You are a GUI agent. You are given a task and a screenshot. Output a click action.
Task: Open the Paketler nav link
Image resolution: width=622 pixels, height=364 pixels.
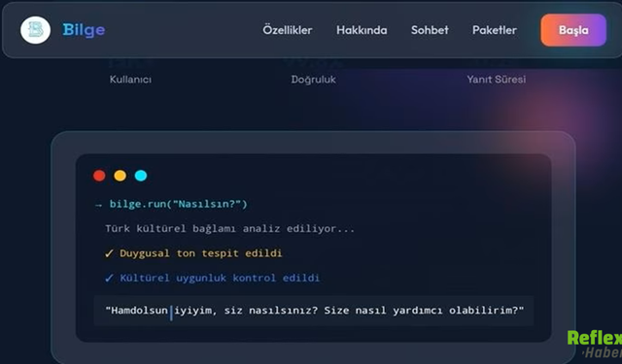pyautogui.click(x=495, y=30)
